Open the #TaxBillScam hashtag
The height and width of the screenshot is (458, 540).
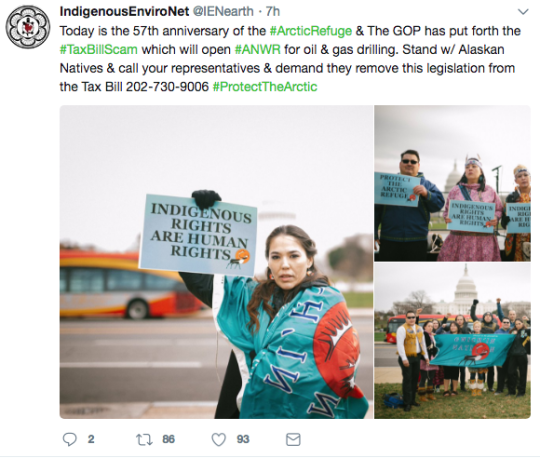98,50
